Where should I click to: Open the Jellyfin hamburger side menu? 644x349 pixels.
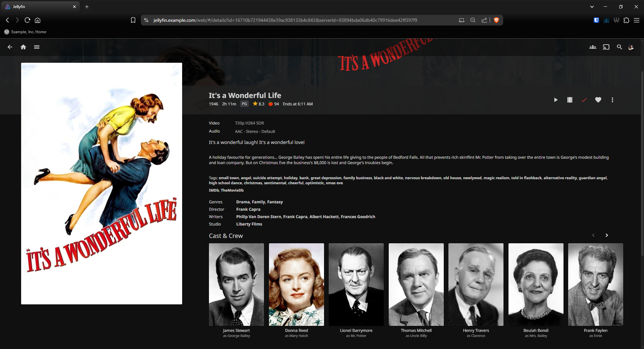point(37,47)
